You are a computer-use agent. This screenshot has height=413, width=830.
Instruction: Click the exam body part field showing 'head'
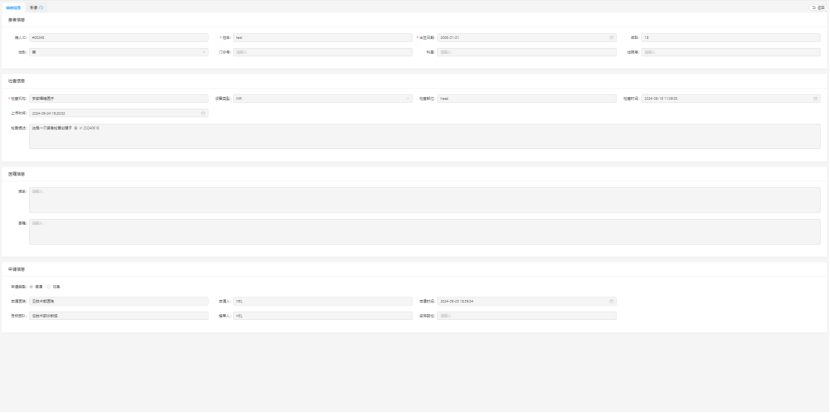(x=526, y=98)
